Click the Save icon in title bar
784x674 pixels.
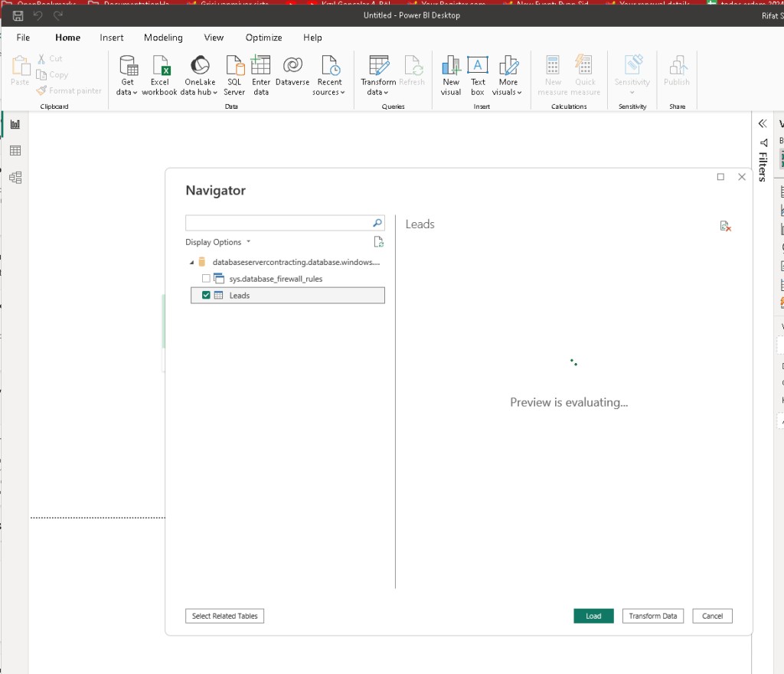(x=18, y=15)
